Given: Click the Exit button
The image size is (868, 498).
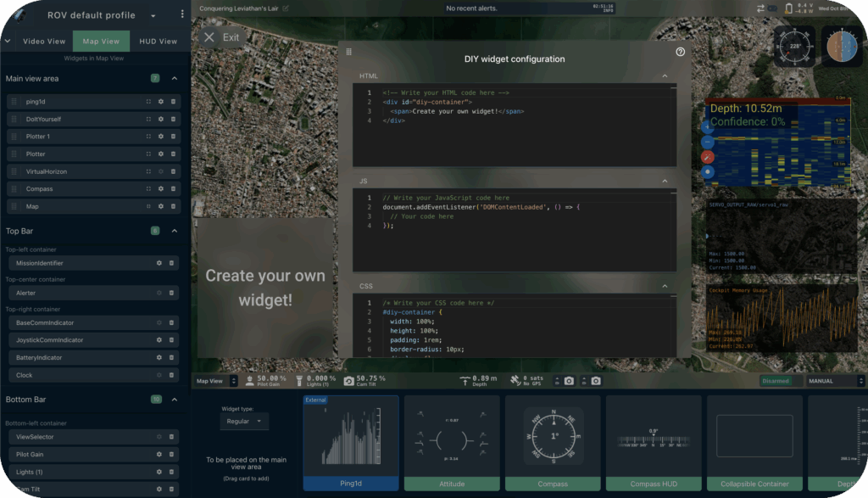Looking at the screenshot, I should (x=220, y=36).
